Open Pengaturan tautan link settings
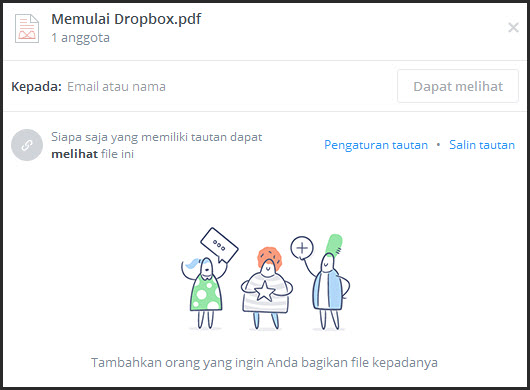This screenshot has width=530, height=390. [376, 145]
